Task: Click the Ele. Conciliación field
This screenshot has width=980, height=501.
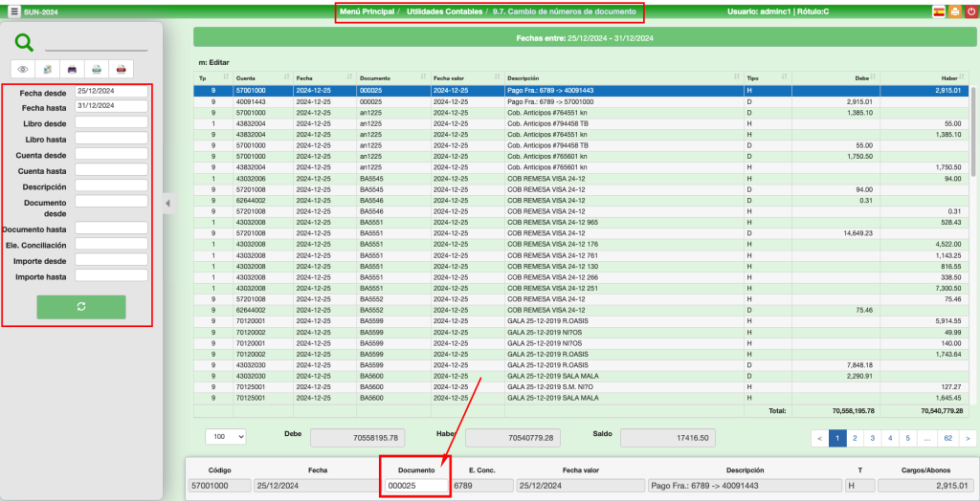Action: point(111,244)
